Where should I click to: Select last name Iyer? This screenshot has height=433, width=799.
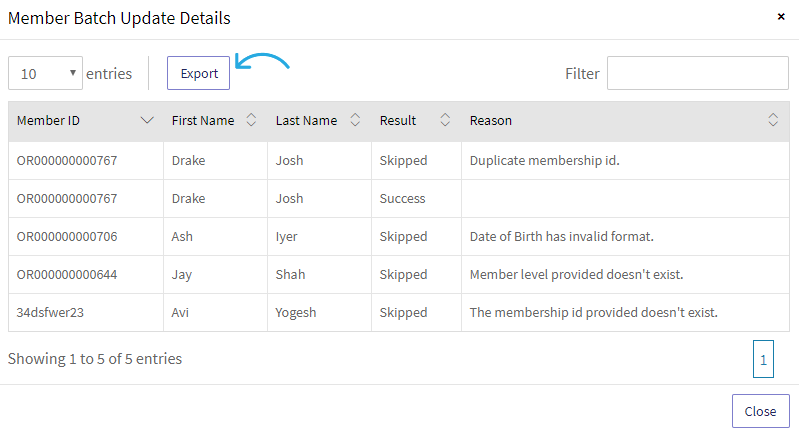point(286,237)
